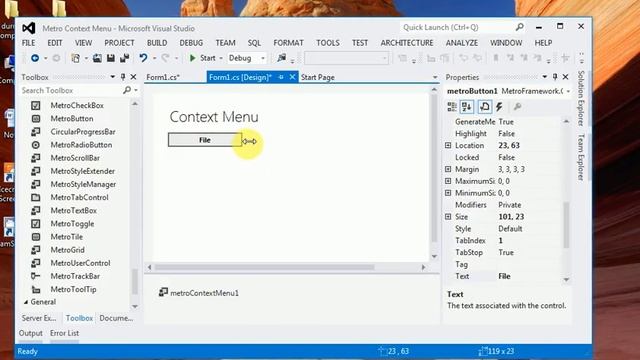Show Alphabetical sort in Properties panel
The image size is (640, 360).
[467, 107]
